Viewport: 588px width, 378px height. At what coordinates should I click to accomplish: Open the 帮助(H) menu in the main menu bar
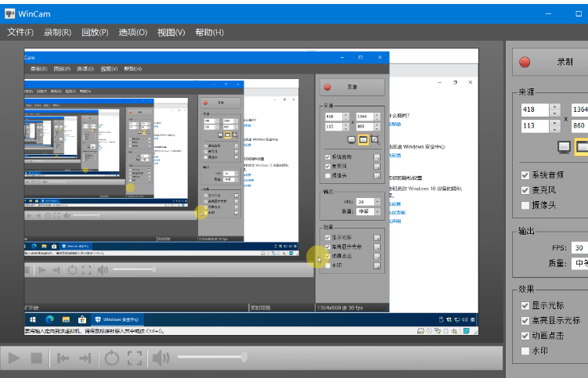pos(209,32)
